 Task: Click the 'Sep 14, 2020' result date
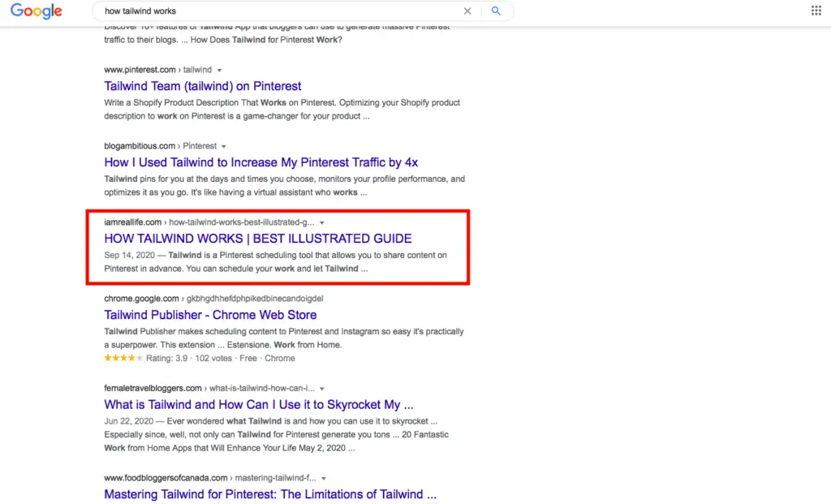tap(129, 255)
